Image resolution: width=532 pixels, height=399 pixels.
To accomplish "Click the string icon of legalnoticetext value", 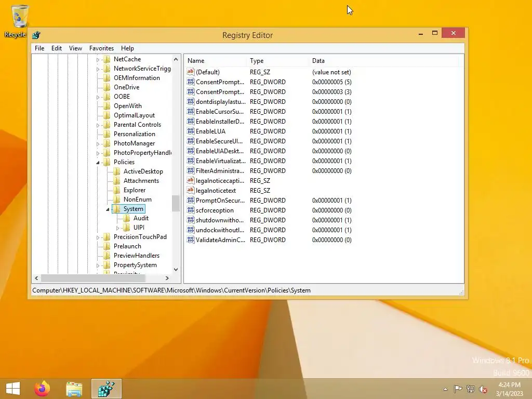I will (x=190, y=190).
